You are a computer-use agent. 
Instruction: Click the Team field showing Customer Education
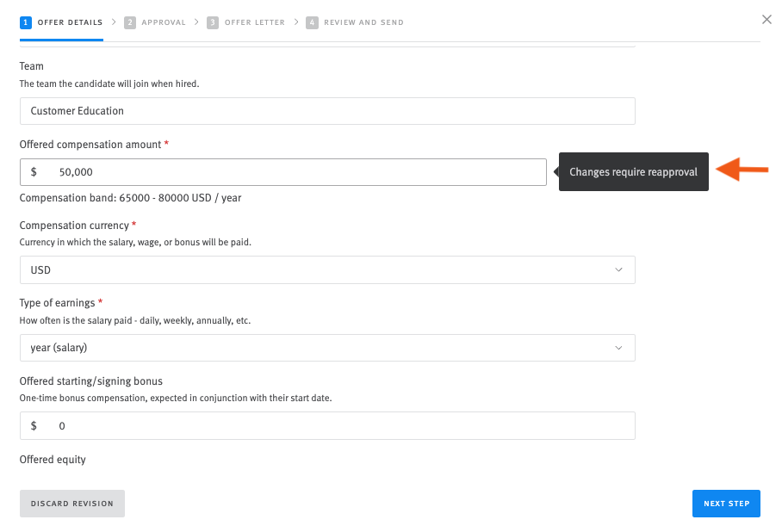327,111
